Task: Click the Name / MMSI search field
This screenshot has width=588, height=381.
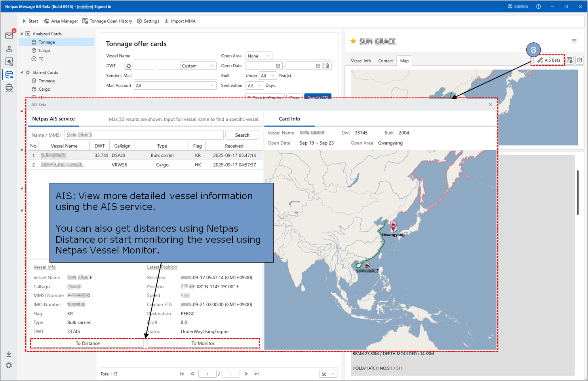Action: click(x=144, y=135)
